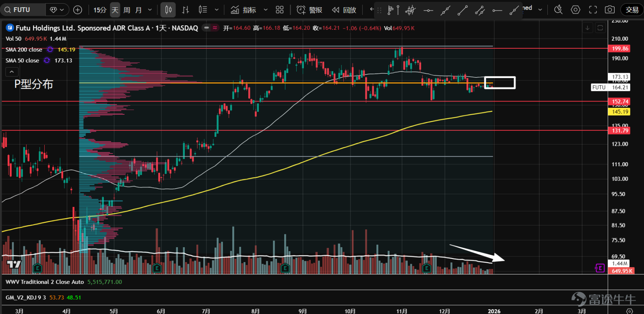
Task: Click the earnings E marker near late August
Action: coord(285,268)
